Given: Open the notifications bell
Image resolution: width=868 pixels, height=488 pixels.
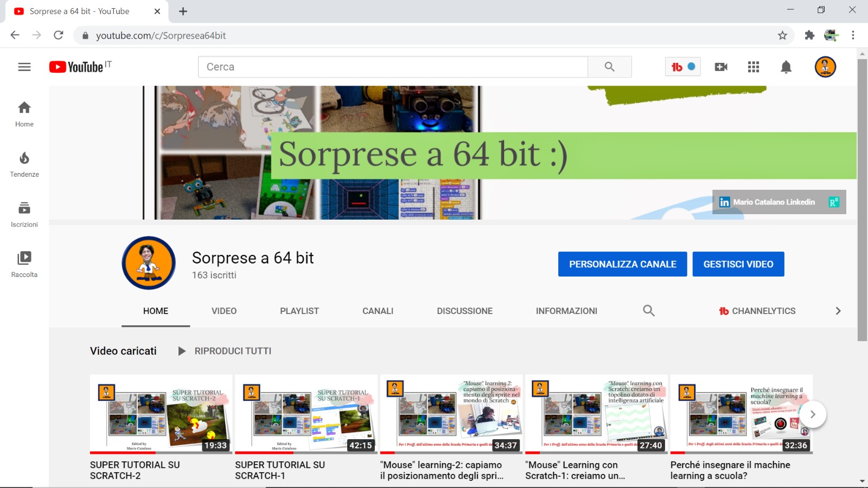Looking at the screenshot, I should (x=786, y=67).
